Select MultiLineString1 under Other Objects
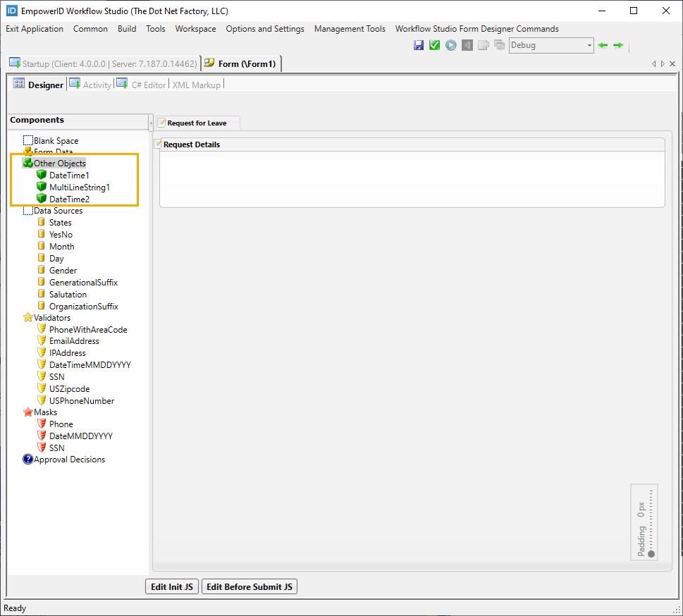 [80, 187]
